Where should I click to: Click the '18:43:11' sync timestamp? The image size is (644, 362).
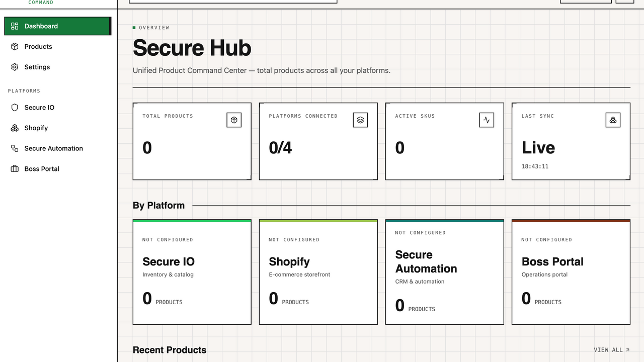[535, 166]
